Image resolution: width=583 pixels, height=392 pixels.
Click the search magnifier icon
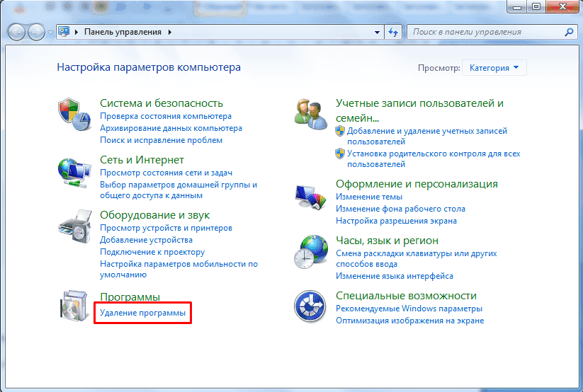(569, 32)
